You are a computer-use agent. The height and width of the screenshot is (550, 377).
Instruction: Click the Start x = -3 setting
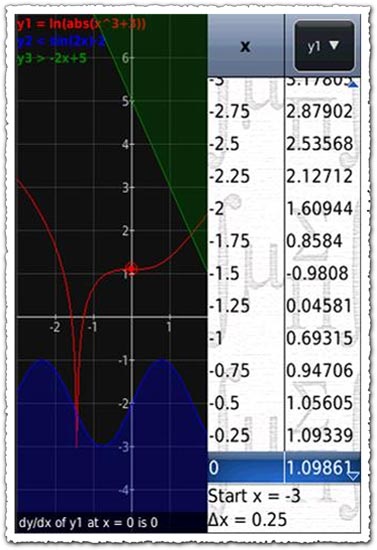[254, 496]
